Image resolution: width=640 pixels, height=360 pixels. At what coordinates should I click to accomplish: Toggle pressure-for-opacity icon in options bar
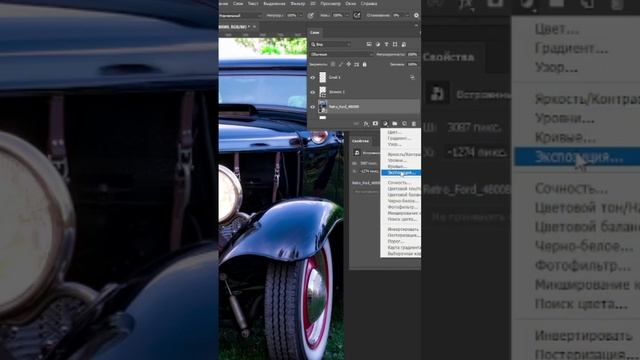click(311, 16)
